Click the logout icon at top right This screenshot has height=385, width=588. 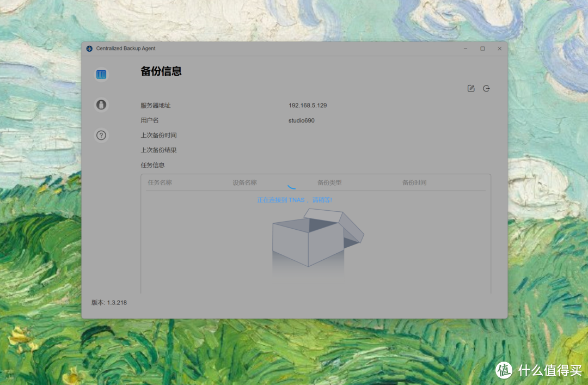pyautogui.click(x=486, y=88)
